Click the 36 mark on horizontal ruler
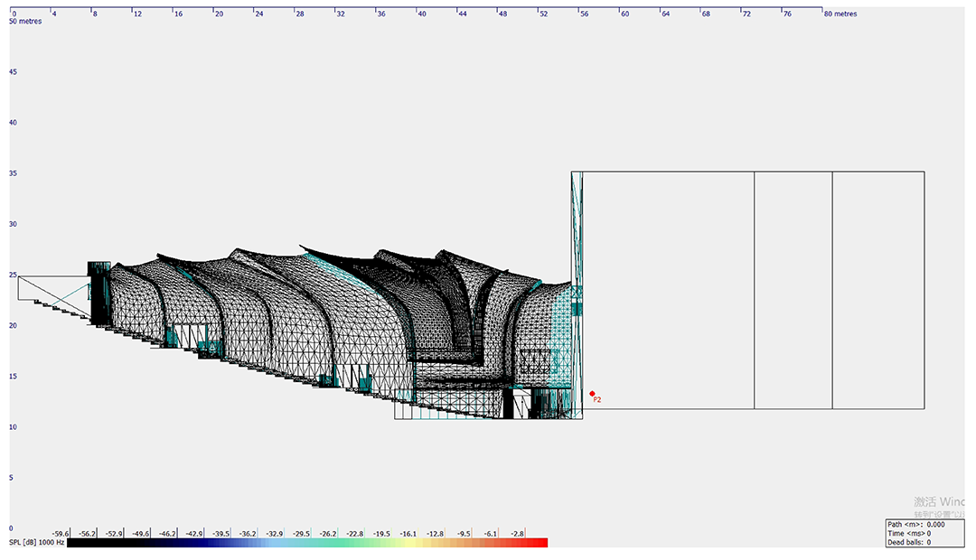This screenshot has height=560, width=976. pos(381,14)
